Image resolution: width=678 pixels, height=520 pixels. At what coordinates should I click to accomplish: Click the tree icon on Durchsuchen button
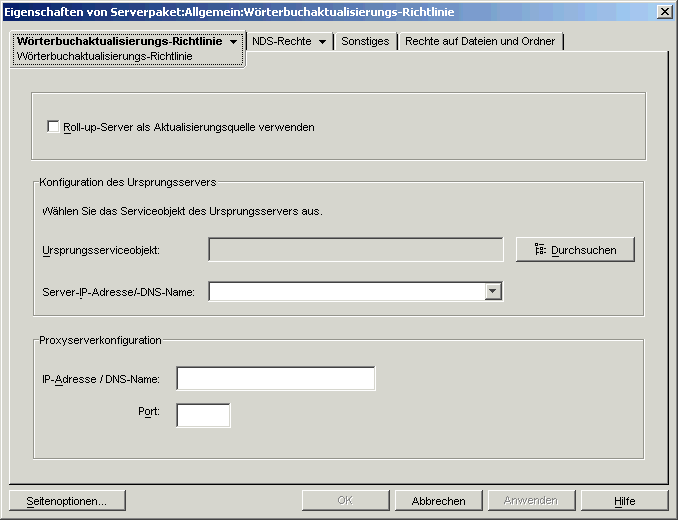[540, 249]
